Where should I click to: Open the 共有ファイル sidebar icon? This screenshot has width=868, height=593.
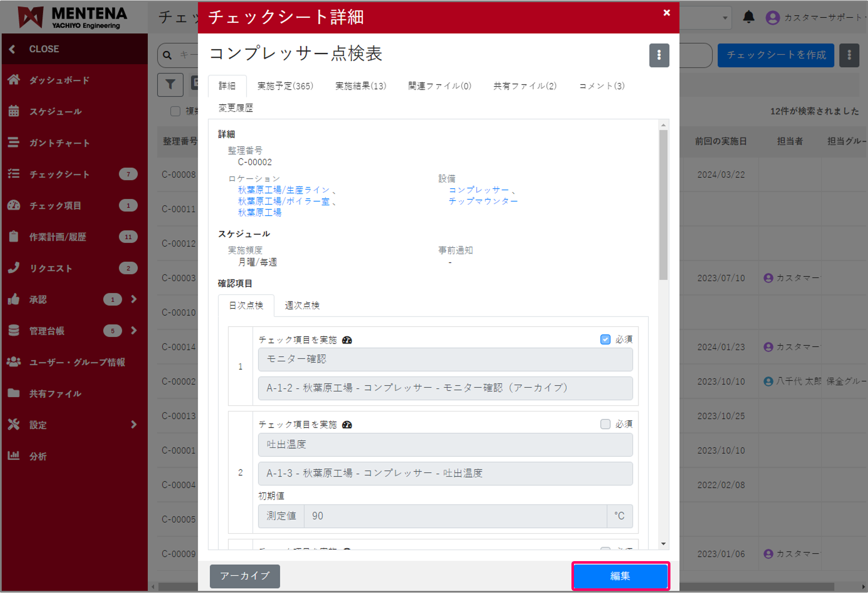14,393
